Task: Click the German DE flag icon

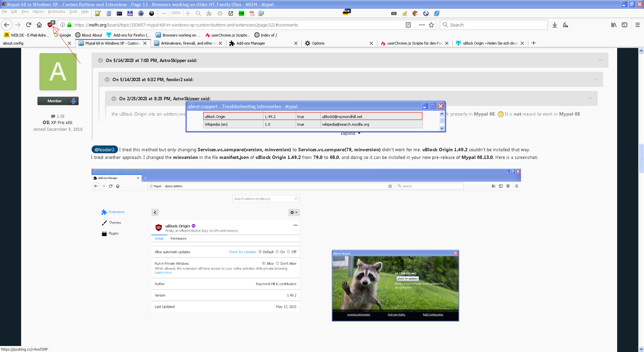Action: [x=346, y=12]
